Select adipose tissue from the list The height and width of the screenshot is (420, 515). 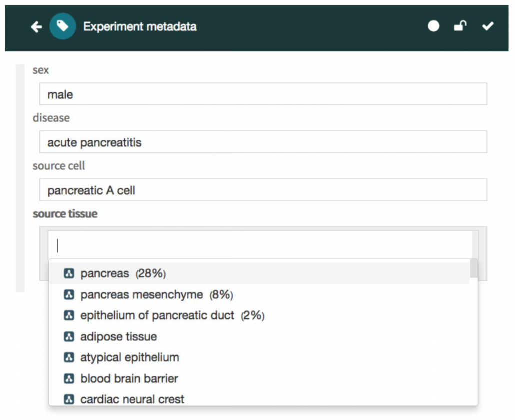click(259, 336)
